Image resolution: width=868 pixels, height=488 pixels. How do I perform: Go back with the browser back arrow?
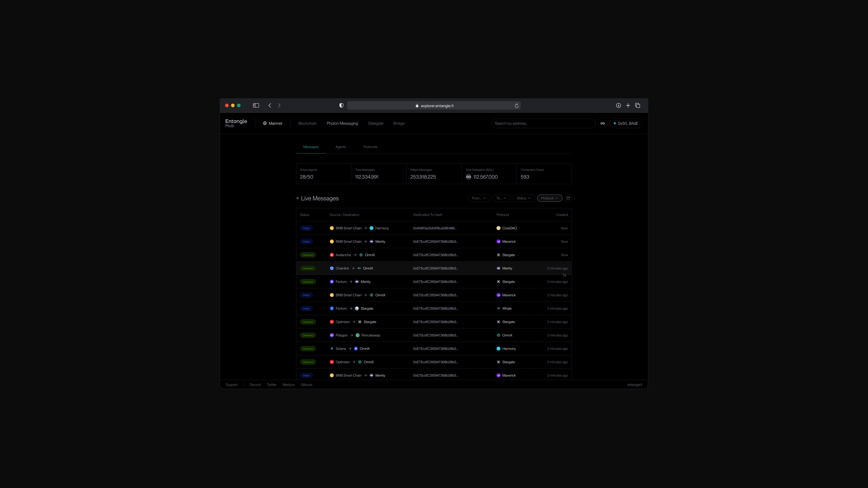tap(270, 105)
